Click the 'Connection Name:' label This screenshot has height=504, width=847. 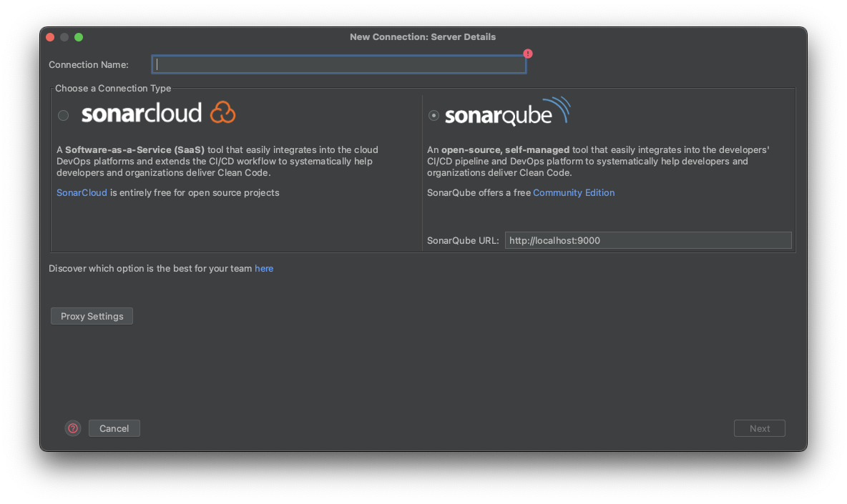click(x=89, y=65)
